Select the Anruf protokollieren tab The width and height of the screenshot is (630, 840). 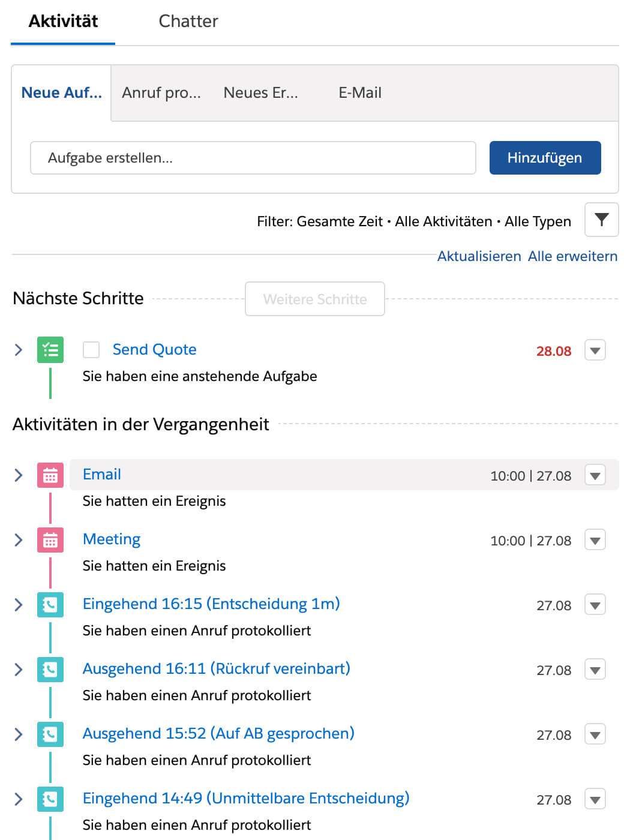[161, 93]
